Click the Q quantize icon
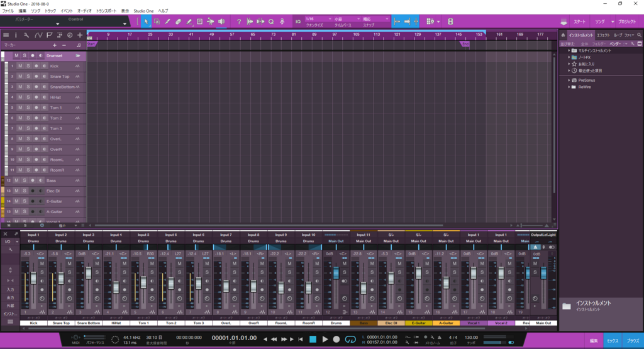 [x=271, y=21]
